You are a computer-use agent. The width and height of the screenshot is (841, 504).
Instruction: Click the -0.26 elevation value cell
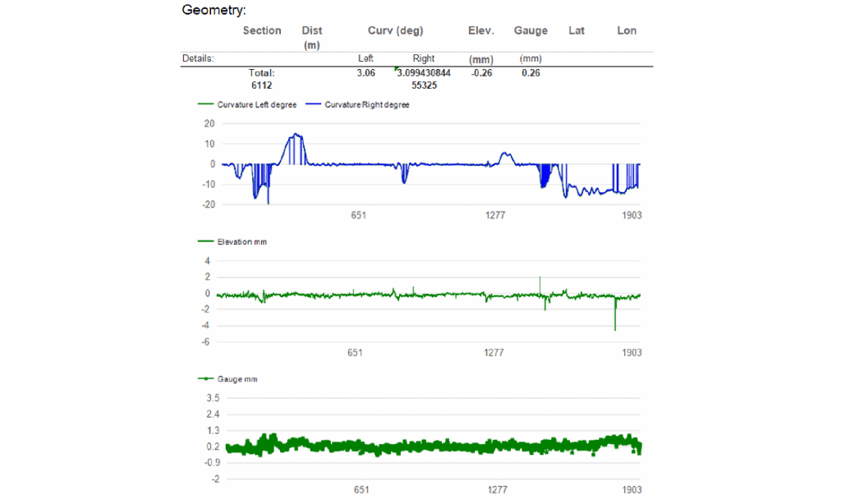pos(481,73)
